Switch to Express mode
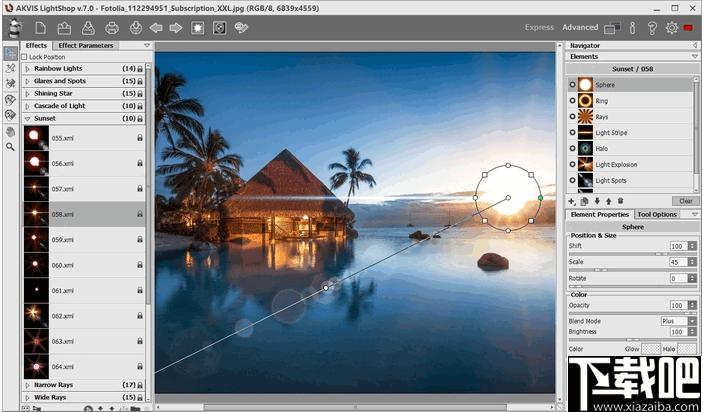703x412 pixels. (x=539, y=27)
